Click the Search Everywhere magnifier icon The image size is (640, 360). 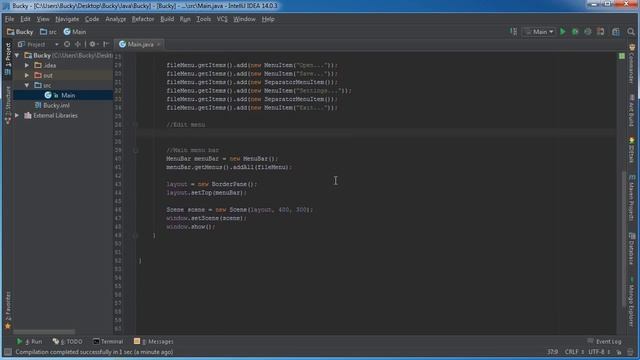tap(631, 31)
